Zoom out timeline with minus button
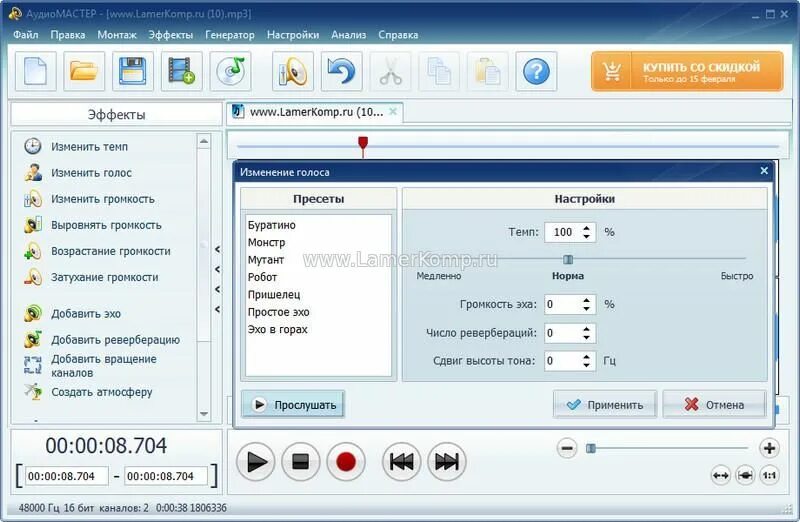 tap(567, 449)
